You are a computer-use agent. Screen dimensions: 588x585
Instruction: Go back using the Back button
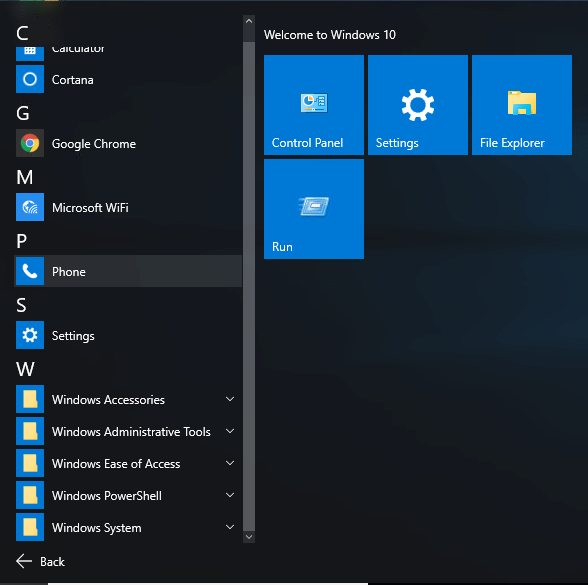40,561
